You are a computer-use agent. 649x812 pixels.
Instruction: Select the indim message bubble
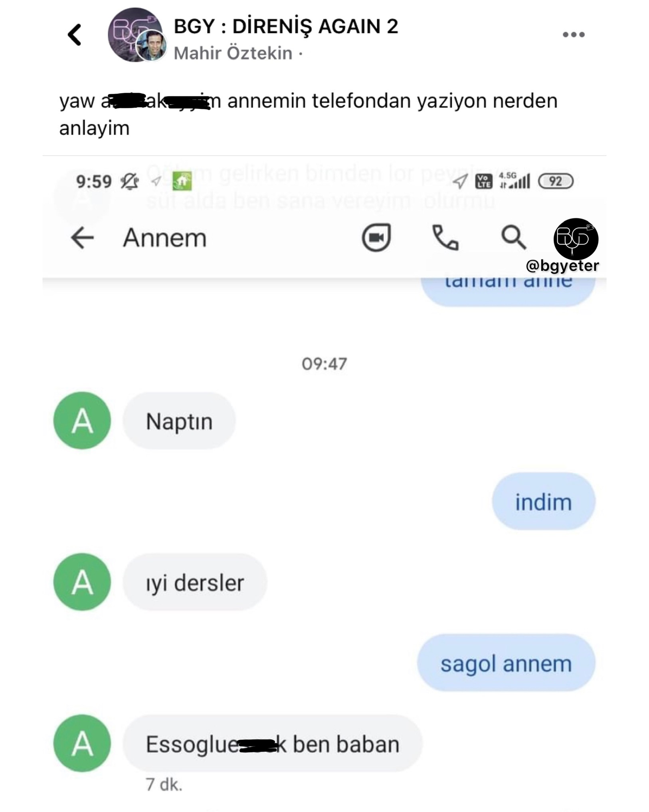point(544,502)
